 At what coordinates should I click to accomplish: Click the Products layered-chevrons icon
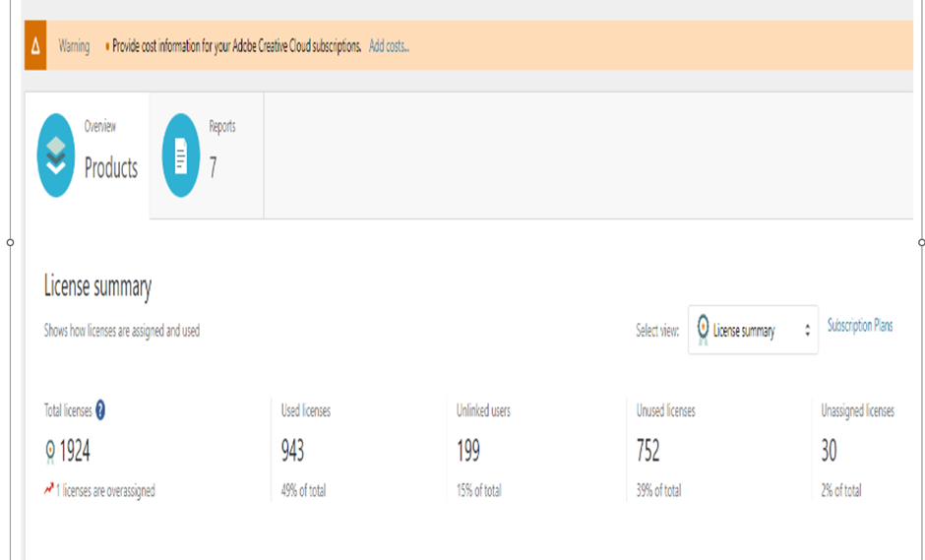[56, 156]
